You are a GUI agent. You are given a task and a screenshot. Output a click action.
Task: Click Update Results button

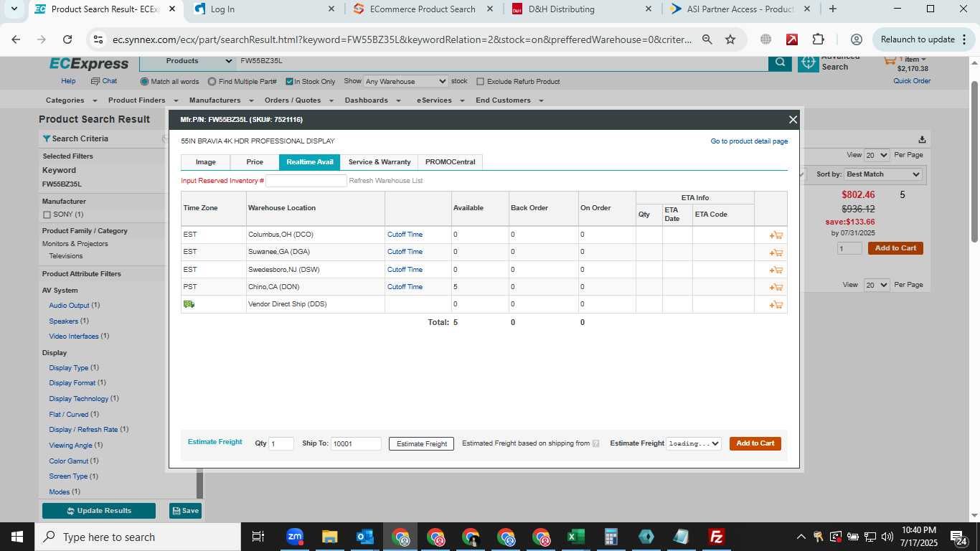[x=99, y=511]
